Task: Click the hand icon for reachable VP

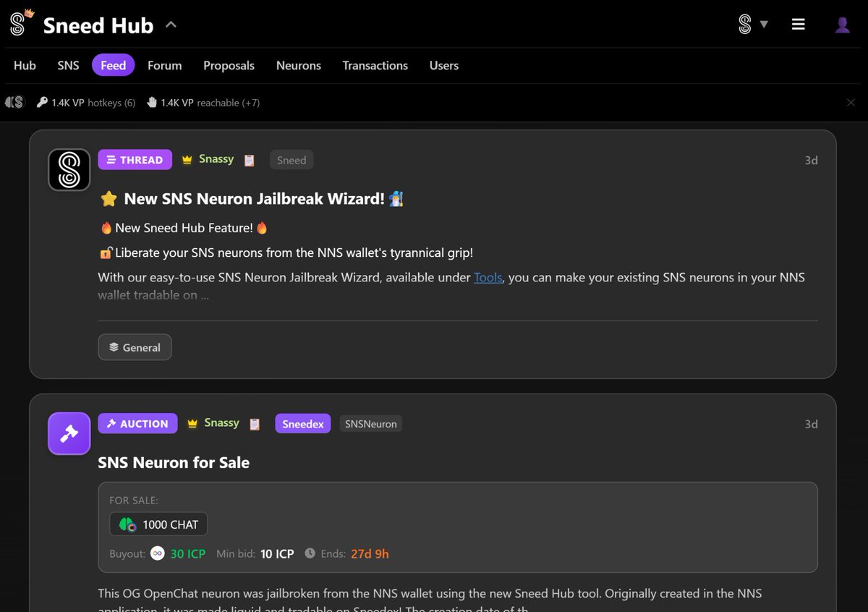Action: point(152,103)
